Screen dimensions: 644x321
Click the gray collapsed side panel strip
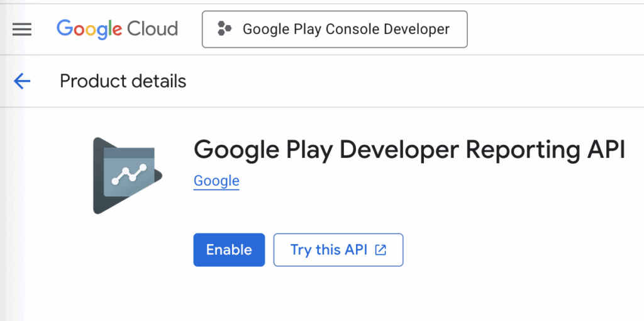[x=11, y=214]
